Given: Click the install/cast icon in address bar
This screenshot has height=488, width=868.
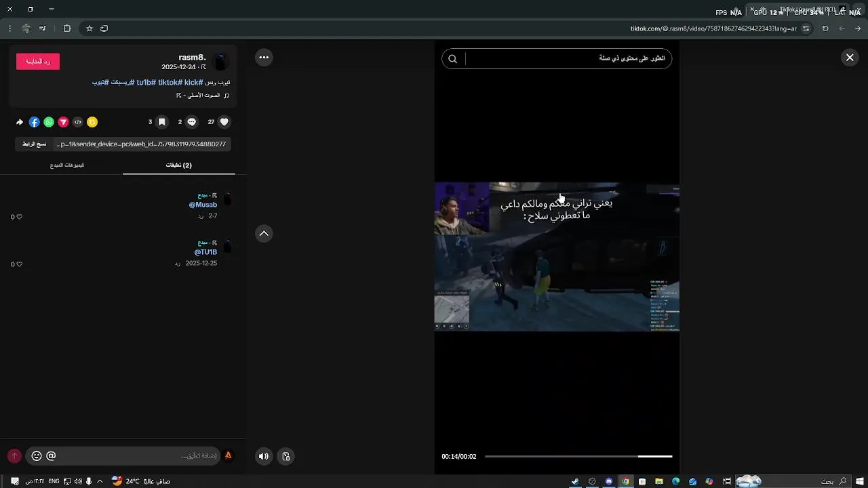Looking at the screenshot, I should pyautogui.click(x=104, y=28).
